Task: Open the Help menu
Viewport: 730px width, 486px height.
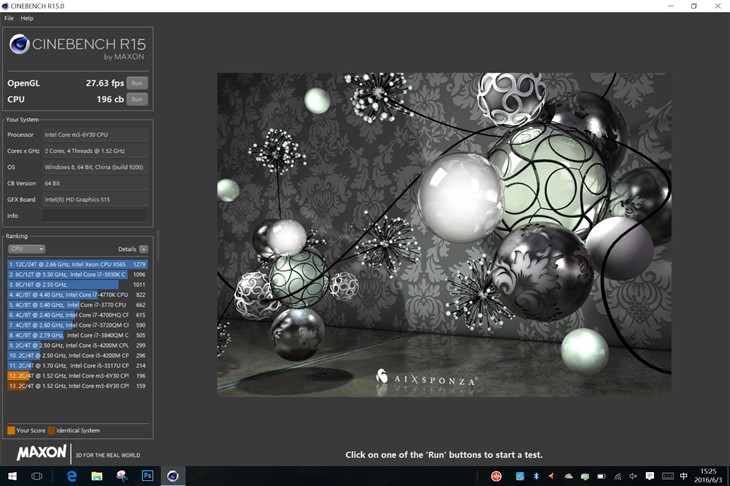Action: click(x=27, y=18)
